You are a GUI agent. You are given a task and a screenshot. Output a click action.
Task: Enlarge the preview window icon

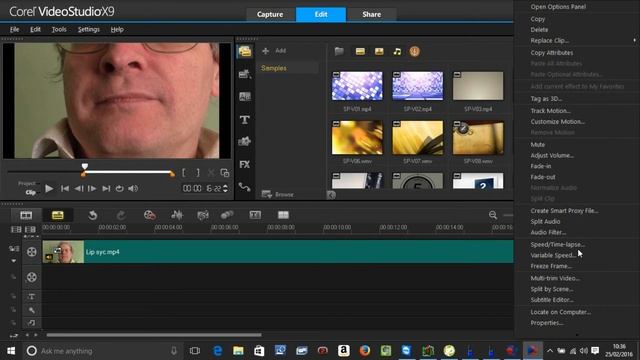click(x=224, y=173)
